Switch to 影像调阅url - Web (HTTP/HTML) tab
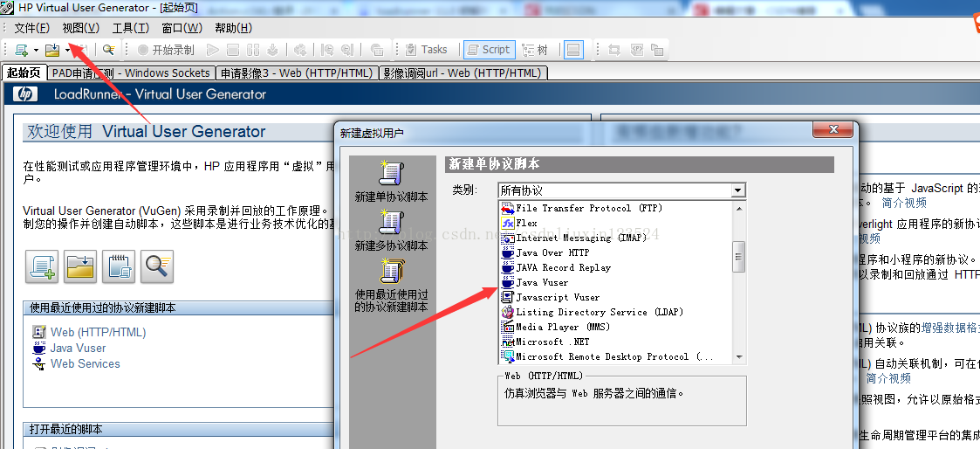Screen dimensions: 980x449 coord(463,73)
